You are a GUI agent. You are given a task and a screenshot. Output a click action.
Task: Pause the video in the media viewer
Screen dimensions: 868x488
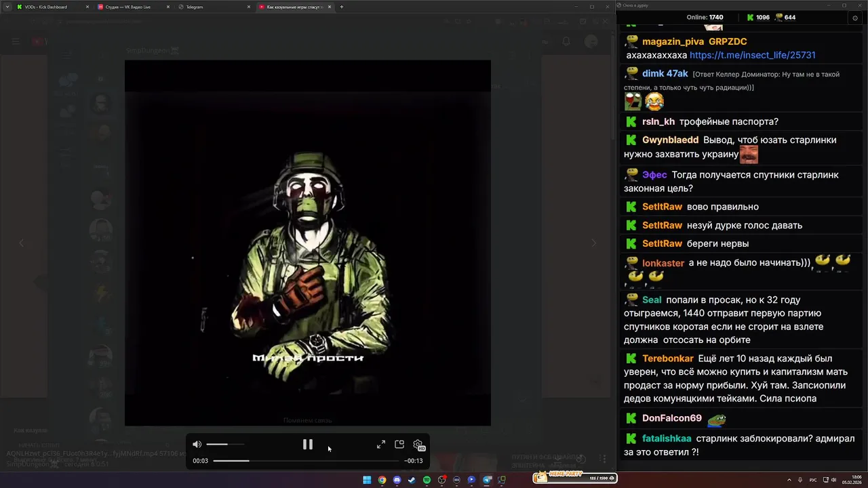(x=307, y=445)
